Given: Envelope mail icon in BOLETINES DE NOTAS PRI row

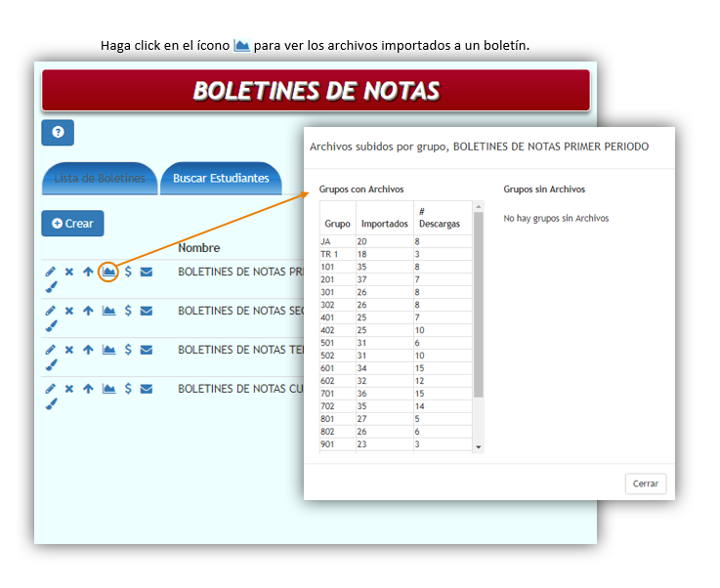Looking at the screenshot, I should pyautogui.click(x=147, y=272).
